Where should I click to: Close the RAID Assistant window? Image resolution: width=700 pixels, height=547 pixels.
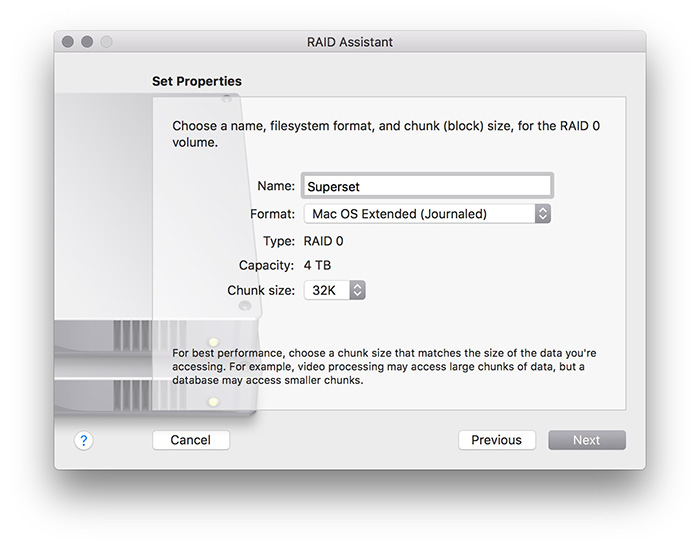68,42
